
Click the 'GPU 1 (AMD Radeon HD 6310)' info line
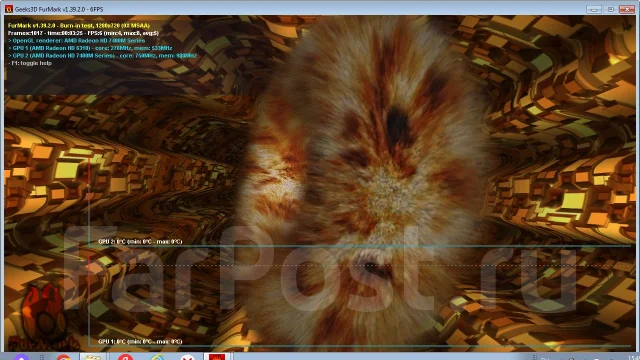90,48
